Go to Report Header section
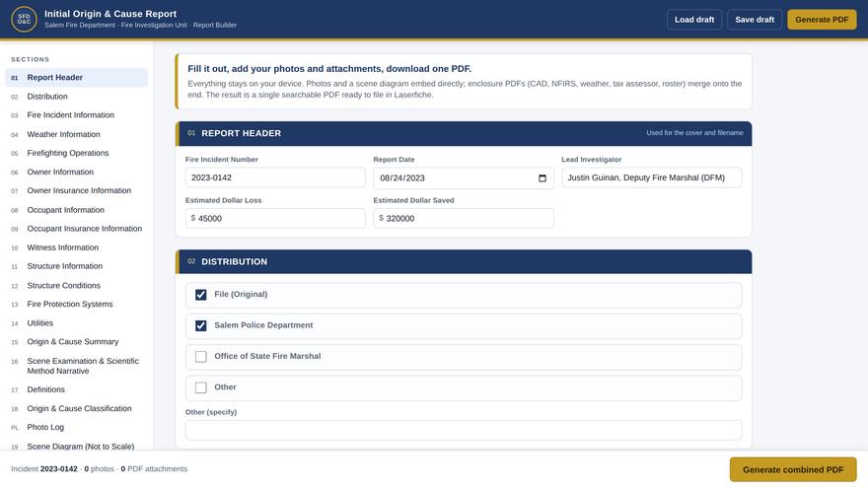The height and width of the screenshot is (488, 868). pyautogui.click(x=76, y=78)
